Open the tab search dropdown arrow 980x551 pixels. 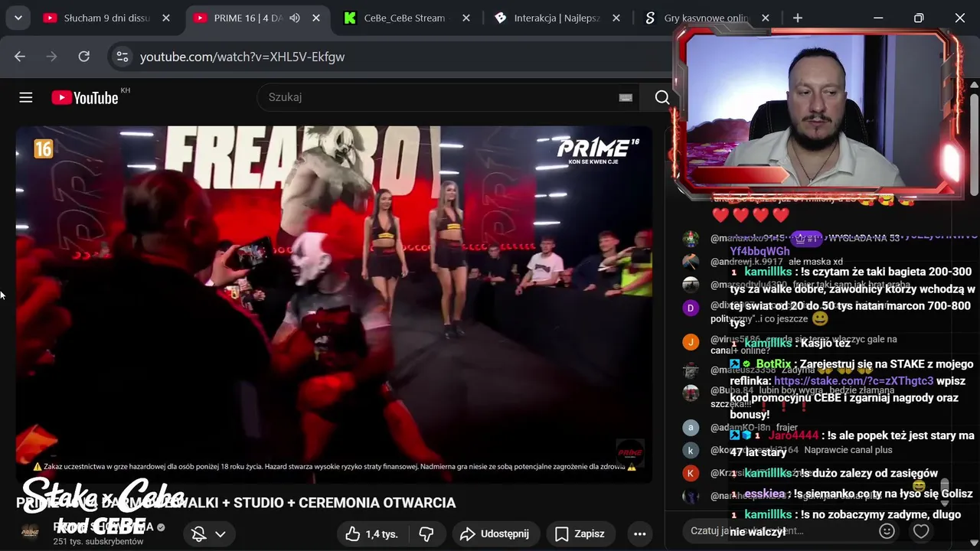coord(18,18)
